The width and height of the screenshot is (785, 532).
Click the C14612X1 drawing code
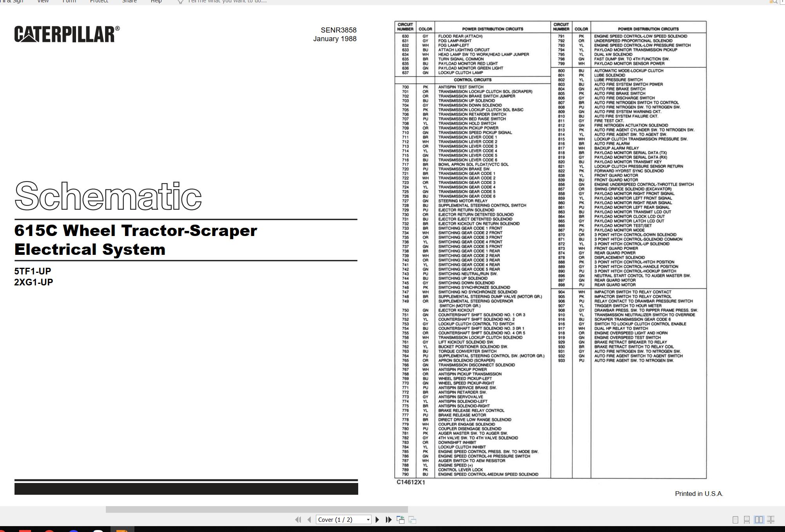point(411,483)
